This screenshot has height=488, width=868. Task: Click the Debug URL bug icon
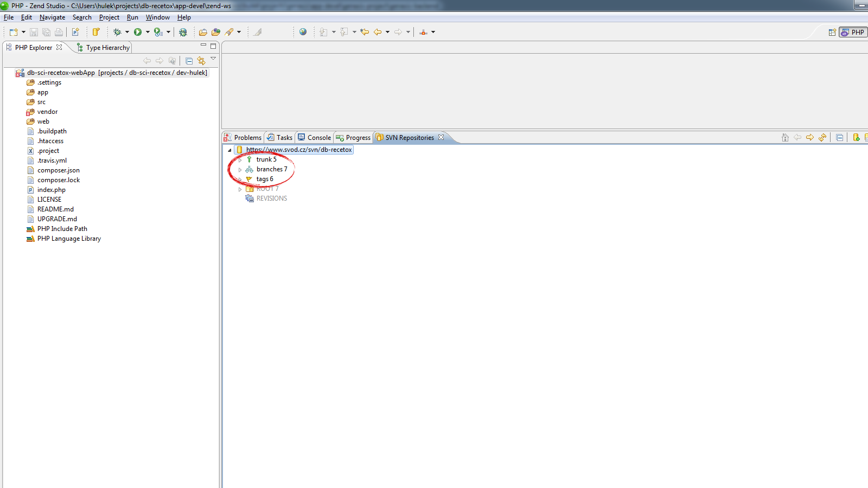[x=183, y=32]
